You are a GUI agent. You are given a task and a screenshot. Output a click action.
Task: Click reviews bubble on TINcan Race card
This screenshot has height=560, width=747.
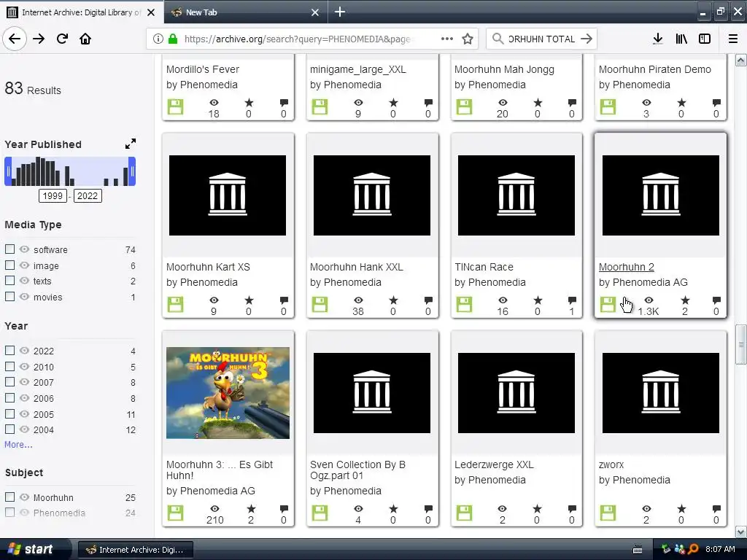pyautogui.click(x=572, y=300)
